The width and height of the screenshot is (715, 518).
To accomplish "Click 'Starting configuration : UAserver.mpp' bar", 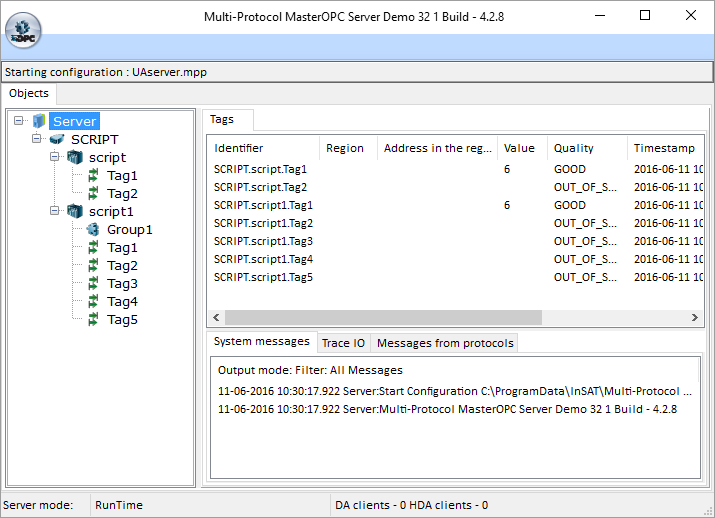I will click(357, 72).
